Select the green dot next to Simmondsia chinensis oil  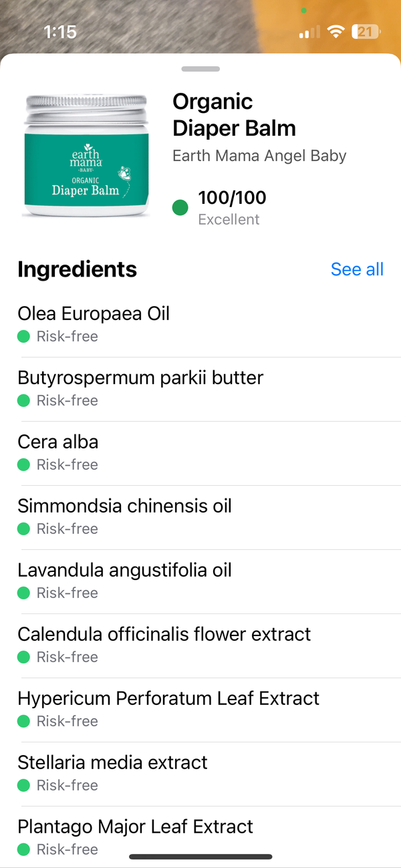[24, 529]
